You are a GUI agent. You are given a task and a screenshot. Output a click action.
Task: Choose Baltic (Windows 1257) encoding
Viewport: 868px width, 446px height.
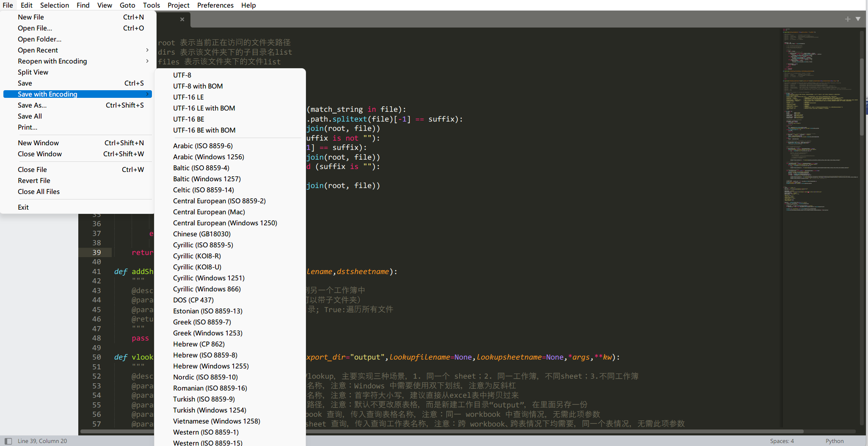pyautogui.click(x=230, y=179)
